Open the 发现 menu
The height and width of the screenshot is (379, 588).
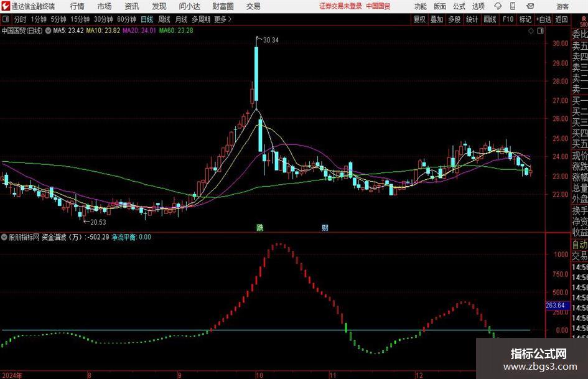(159, 6)
